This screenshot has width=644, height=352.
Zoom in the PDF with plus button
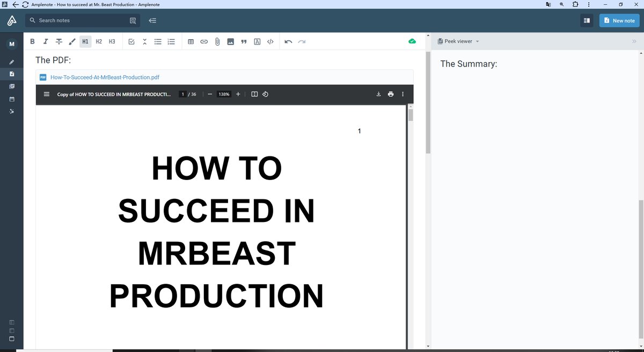[x=238, y=94]
